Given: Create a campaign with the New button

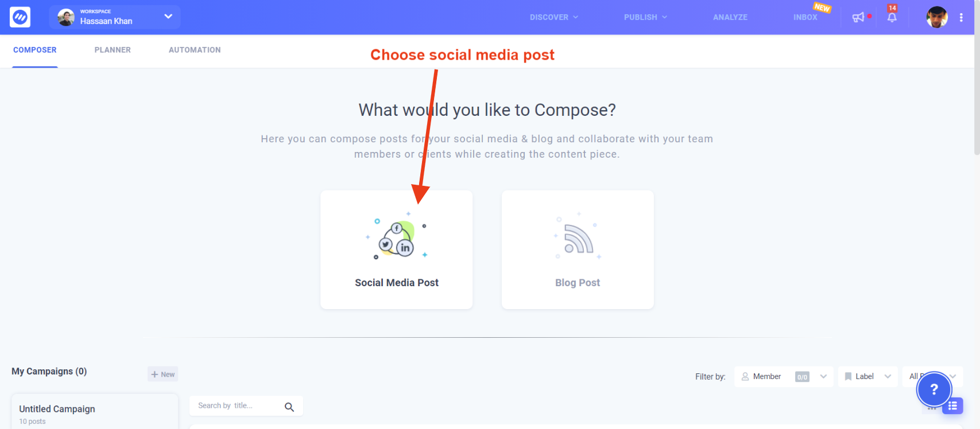Looking at the screenshot, I should (x=162, y=373).
